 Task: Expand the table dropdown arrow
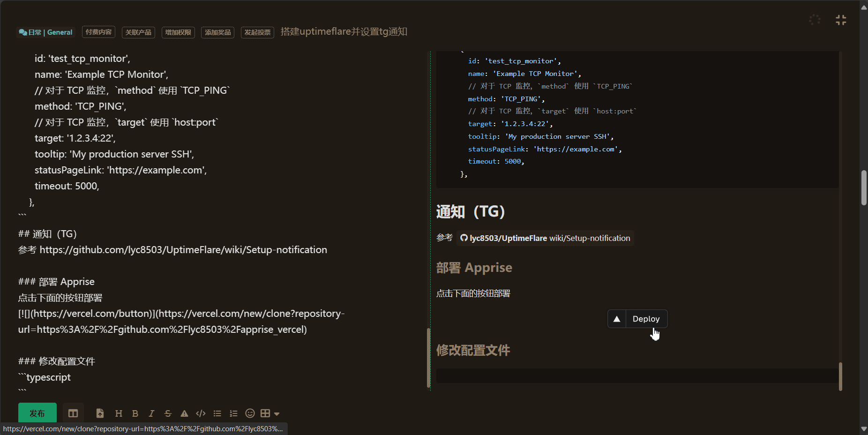[x=277, y=414]
